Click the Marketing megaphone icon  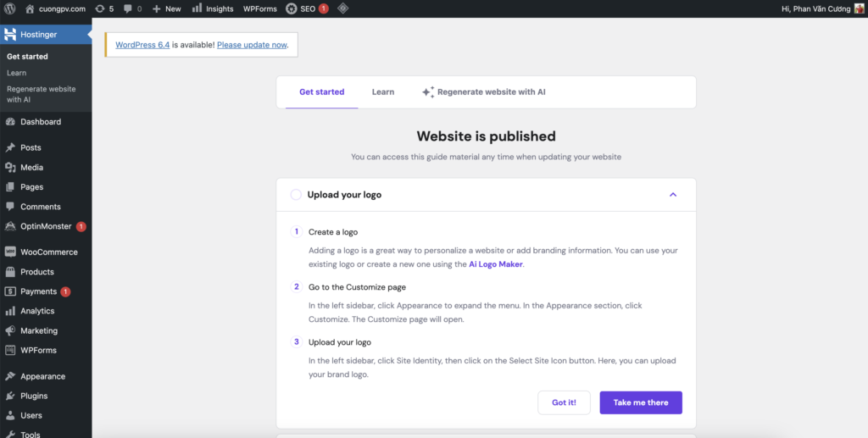point(10,330)
